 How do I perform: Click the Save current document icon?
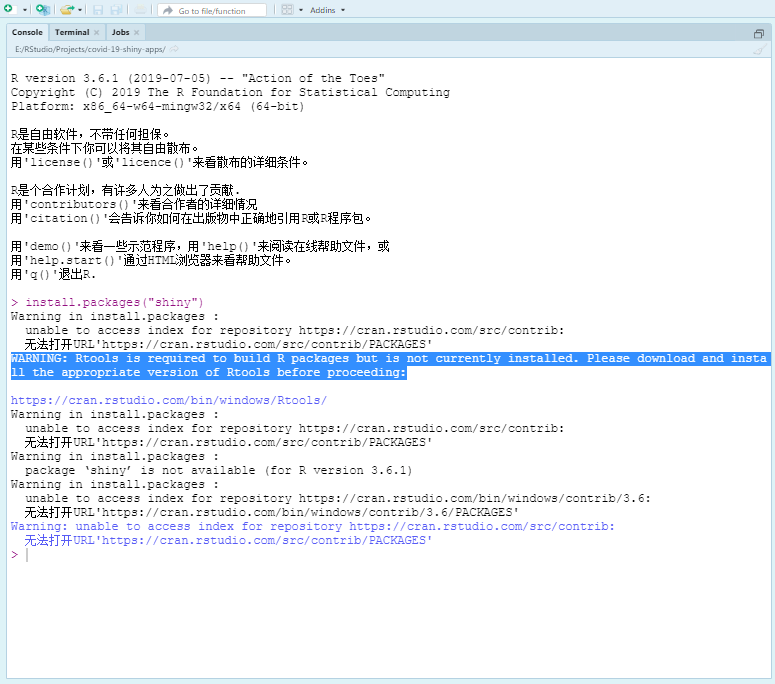(x=98, y=10)
